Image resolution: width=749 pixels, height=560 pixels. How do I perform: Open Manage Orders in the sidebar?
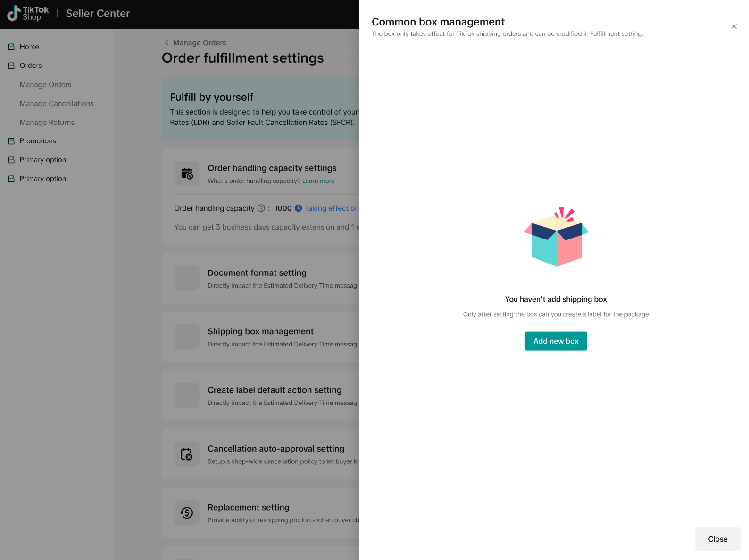point(45,85)
